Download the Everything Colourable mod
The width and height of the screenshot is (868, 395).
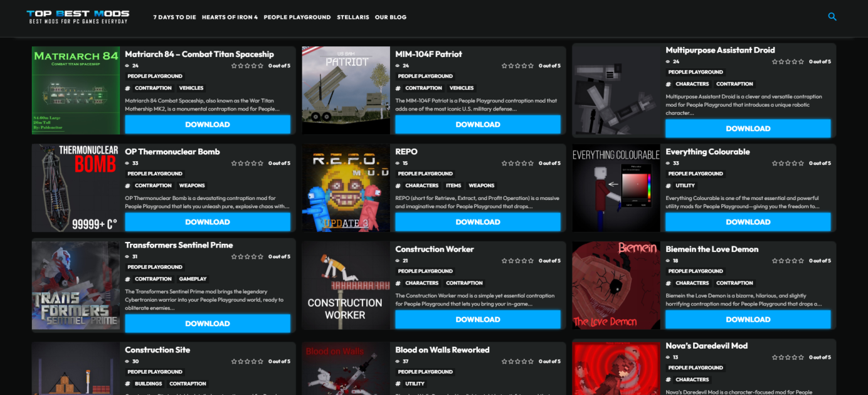click(x=748, y=222)
